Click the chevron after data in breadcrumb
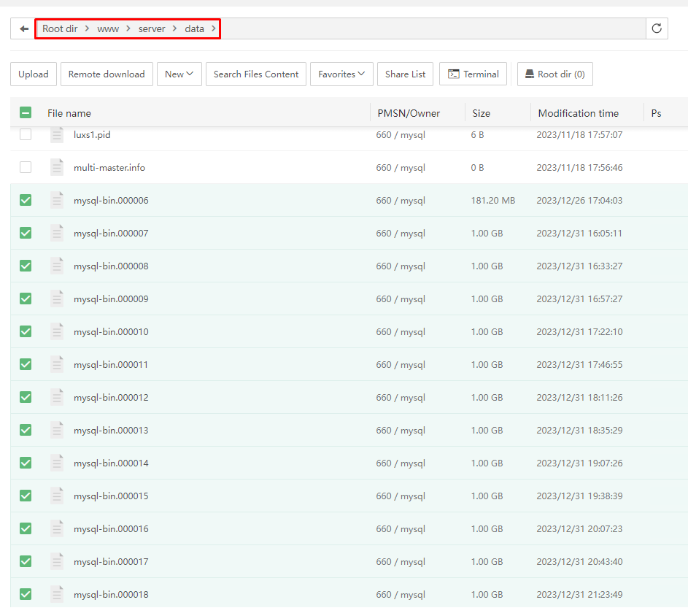 [x=214, y=28]
